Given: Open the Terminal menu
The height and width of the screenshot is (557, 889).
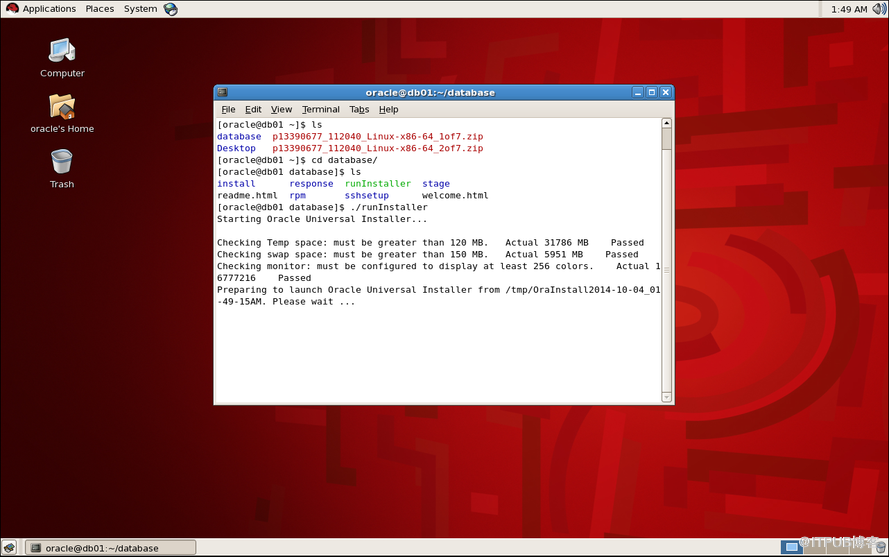Looking at the screenshot, I should (x=320, y=109).
